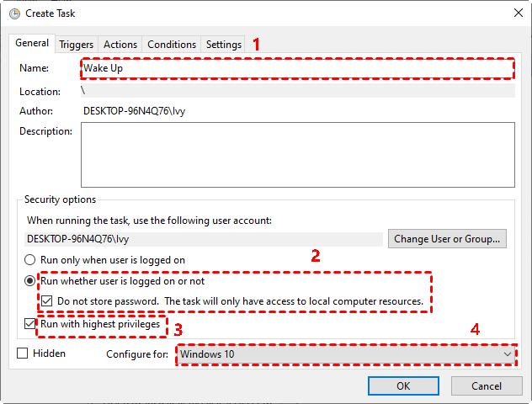The height and width of the screenshot is (404, 532).
Task: Open the Triggers tab
Action: (76, 45)
